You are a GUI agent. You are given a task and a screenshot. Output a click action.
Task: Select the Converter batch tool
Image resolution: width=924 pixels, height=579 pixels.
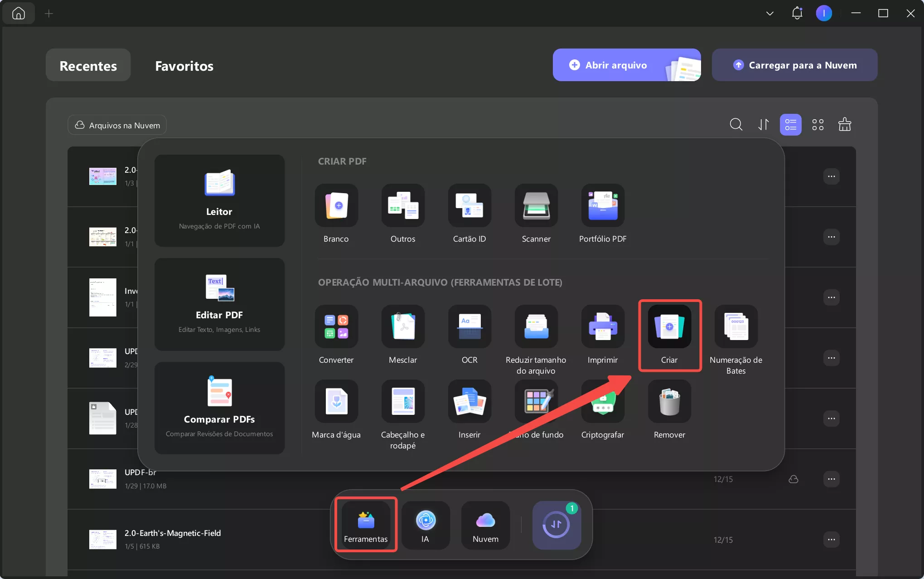point(336,327)
